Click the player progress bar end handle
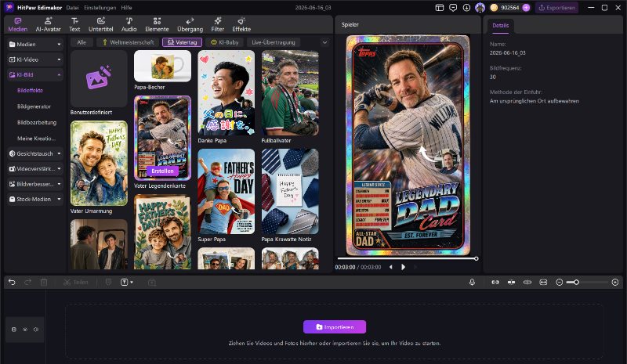 coord(477,258)
